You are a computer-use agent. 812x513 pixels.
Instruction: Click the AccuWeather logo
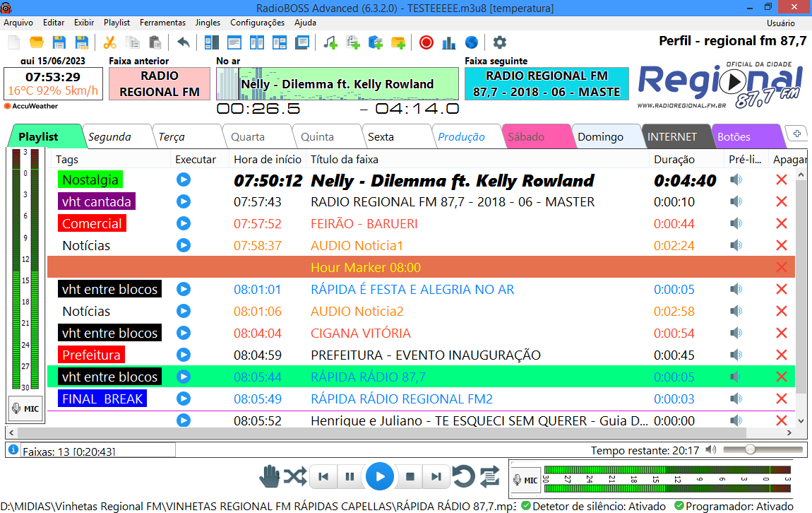tap(30, 106)
